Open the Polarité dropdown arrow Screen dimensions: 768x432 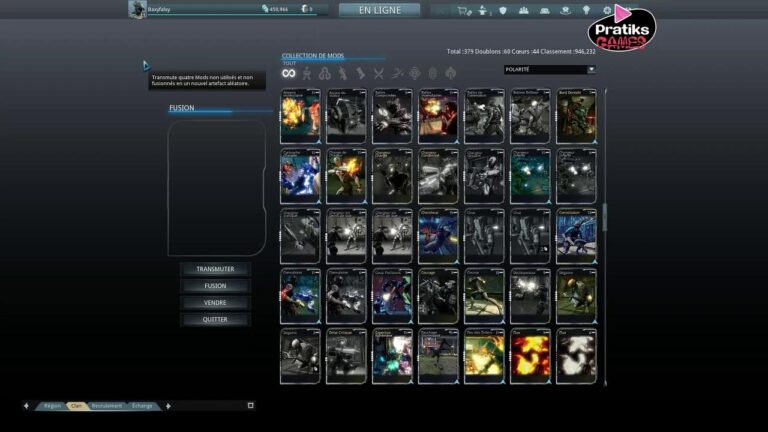click(x=591, y=70)
